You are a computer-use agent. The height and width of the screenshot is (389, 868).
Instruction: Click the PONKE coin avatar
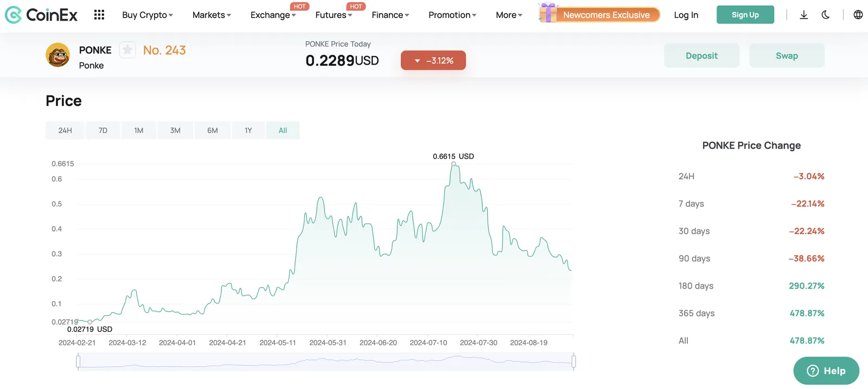coord(58,55)
